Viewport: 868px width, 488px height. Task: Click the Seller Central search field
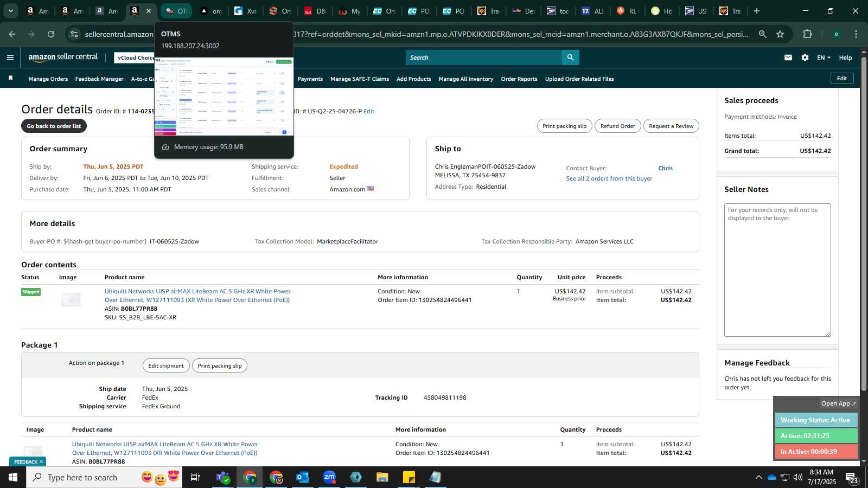[484, 57]
